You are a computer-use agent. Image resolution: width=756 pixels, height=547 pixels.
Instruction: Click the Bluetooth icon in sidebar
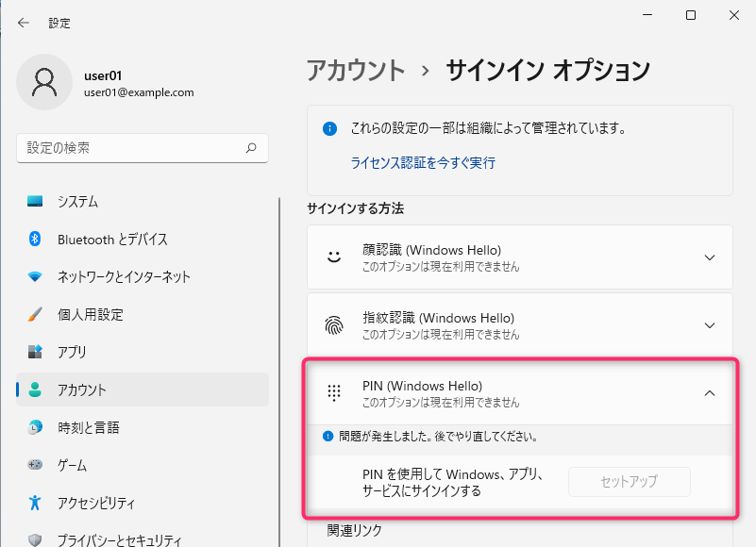click(x=35, y=239)
